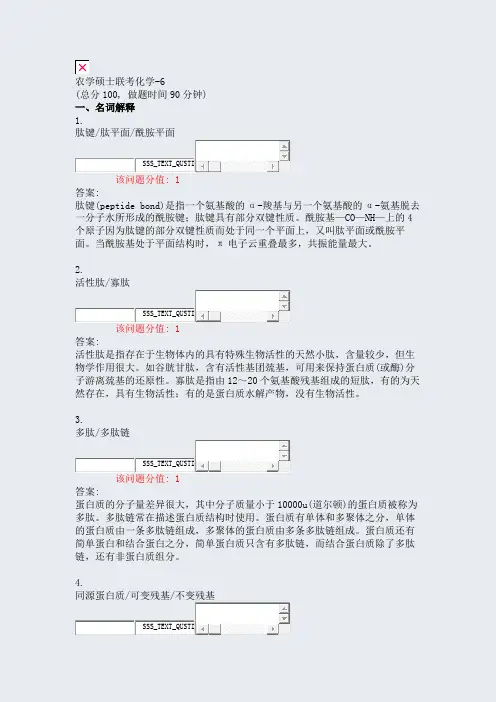Click right scroll arrow in question 1 textarea

(x=273, y=166)
